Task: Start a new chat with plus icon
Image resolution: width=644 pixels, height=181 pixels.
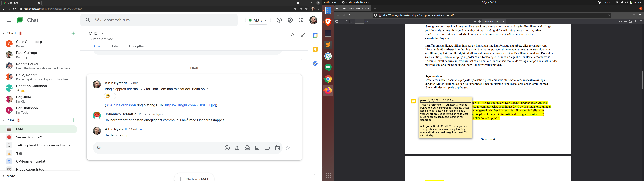Action: click(x=73, y=33)
